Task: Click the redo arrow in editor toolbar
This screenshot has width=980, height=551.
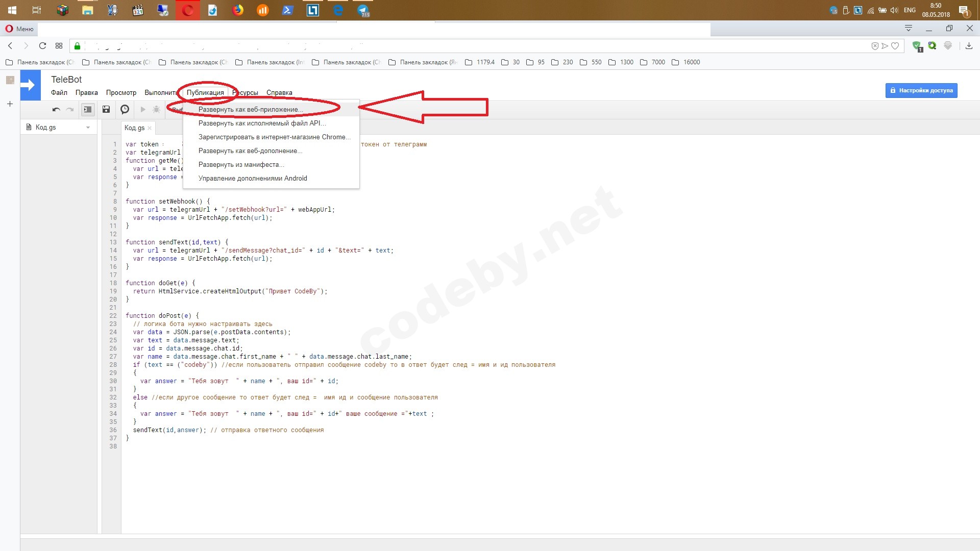Action: click(x=70, y=109)
